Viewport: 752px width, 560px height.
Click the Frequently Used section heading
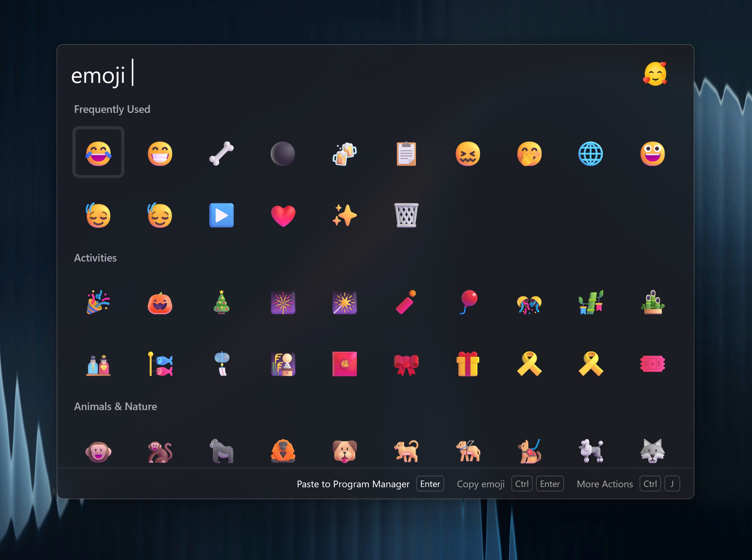[x=112, y=109]
